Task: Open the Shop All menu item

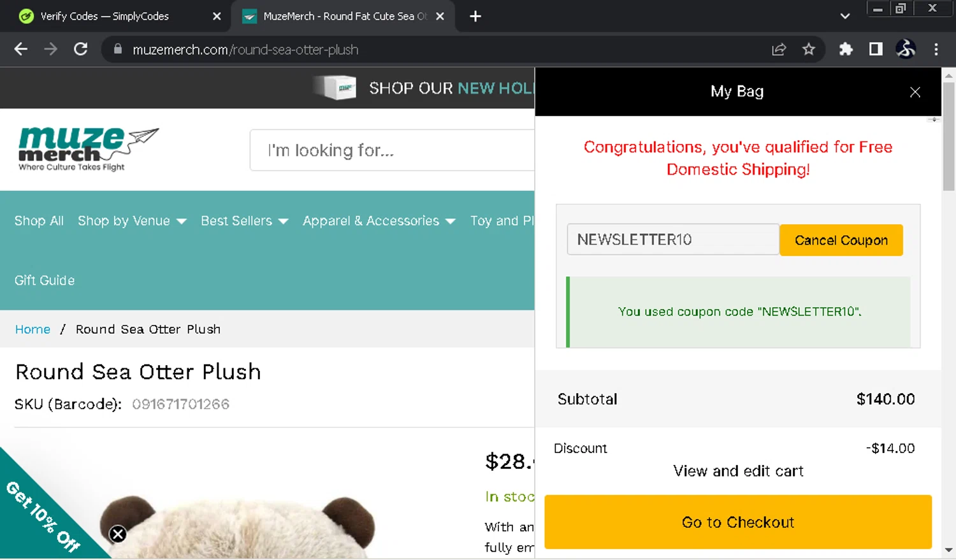Action: tap(39, 220)
